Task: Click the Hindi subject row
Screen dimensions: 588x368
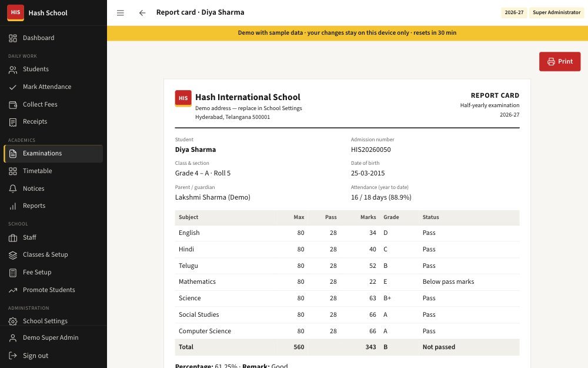Action: [347, 249]
